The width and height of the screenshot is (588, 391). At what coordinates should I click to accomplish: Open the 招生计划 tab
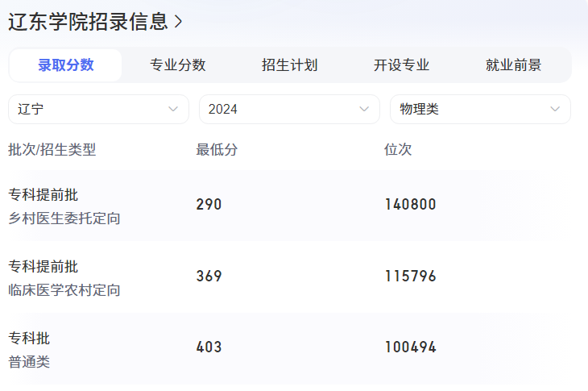point(289,65)
